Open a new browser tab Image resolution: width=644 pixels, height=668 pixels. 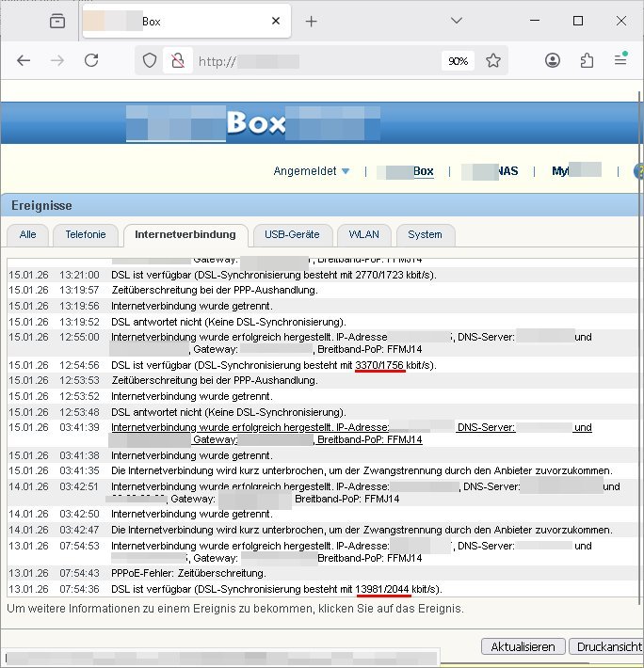312,21
